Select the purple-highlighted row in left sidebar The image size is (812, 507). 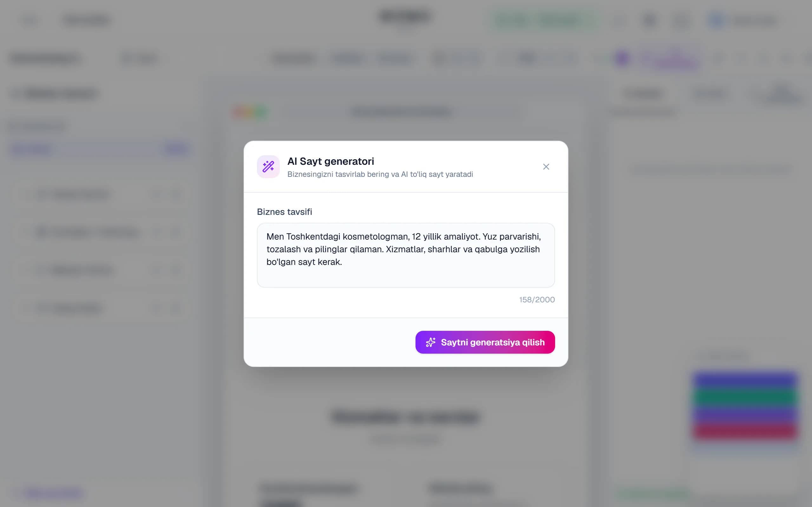coord(100,149)
